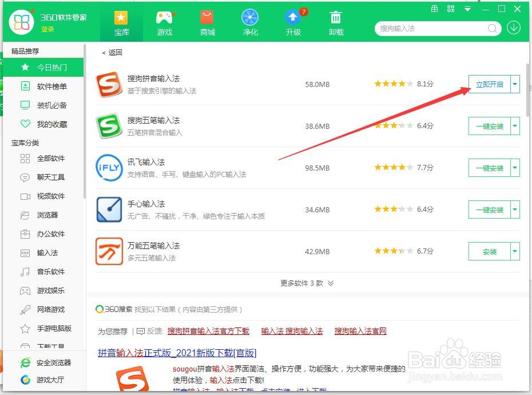Image resolution: width=532 pixels, height=395 pixels.
Task: Switch to the 游戏 games tab
Action: pos(165,23)
